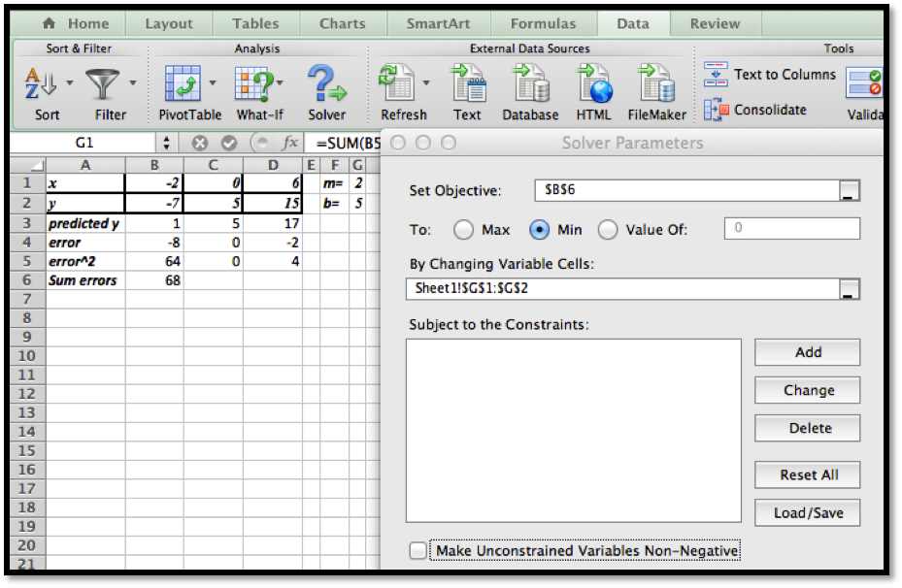The height and width of the screenshot is (588, 902).
Task: Open the Charts ribbon tab
Action: pyautogui.click(x=342, y=23)
